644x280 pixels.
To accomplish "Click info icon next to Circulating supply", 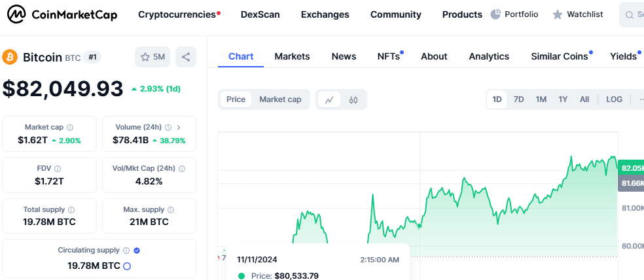I will click(126, 251).
